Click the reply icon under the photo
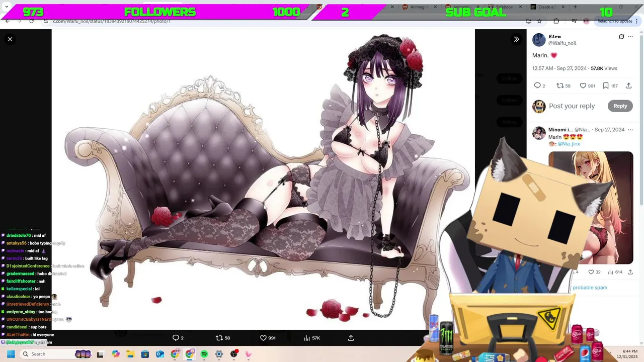 [176, 338]
